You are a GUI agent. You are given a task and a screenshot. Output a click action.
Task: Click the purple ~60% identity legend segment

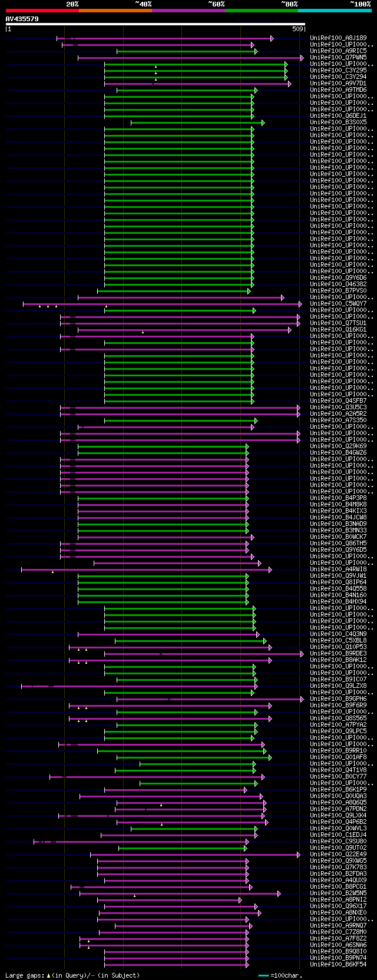pos(188,11)
